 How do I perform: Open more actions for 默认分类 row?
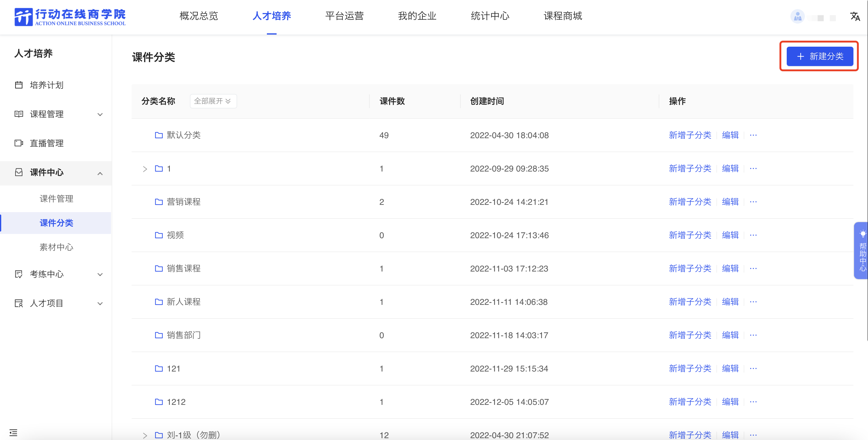point(753,135)
